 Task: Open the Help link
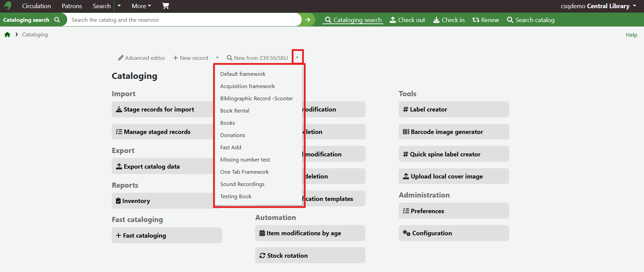(631, 35)
